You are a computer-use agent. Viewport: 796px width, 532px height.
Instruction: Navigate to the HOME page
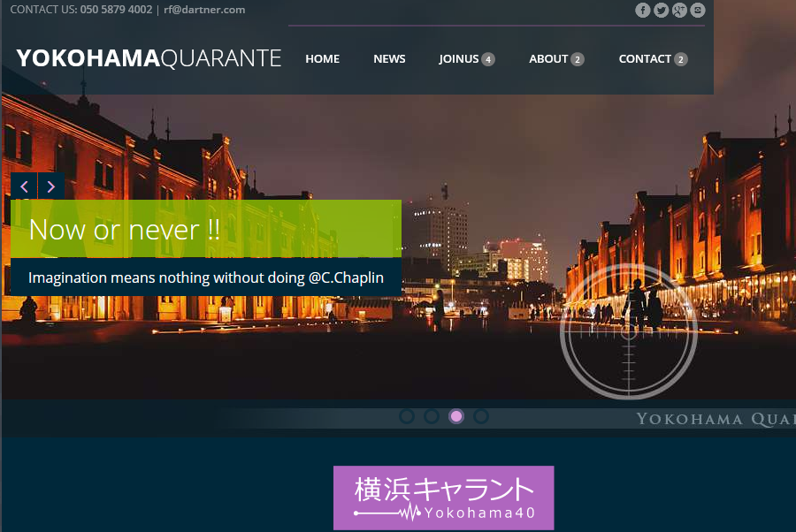[x=322, y=59]
